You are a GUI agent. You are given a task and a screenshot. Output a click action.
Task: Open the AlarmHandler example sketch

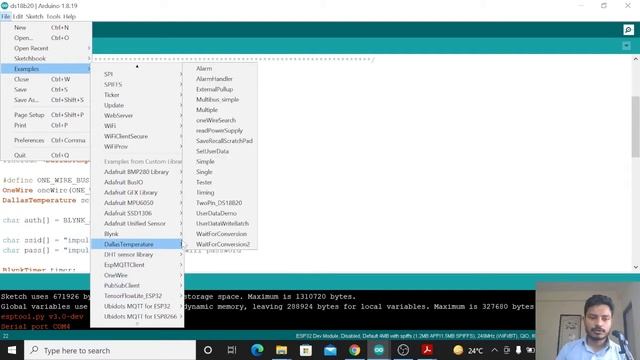click(x=220, y=79)
